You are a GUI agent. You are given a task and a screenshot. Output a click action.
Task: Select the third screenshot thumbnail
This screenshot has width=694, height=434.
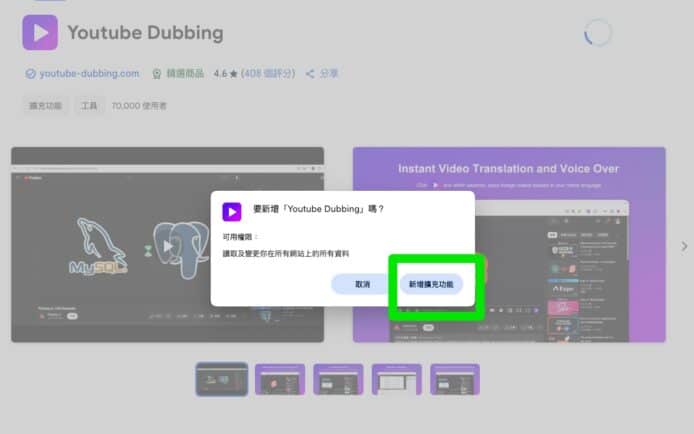[338, 379]
